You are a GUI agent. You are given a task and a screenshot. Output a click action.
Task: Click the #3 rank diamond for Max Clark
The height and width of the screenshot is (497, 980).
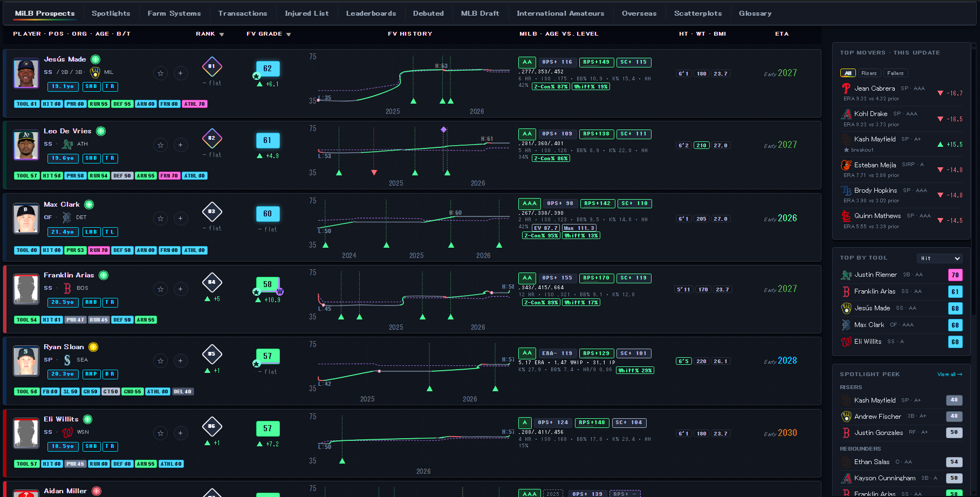click(212, 212)
